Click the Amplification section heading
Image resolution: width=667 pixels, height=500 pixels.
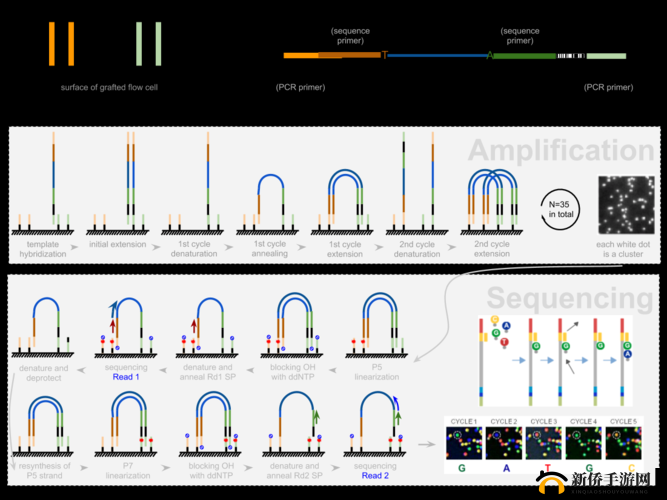559,151
